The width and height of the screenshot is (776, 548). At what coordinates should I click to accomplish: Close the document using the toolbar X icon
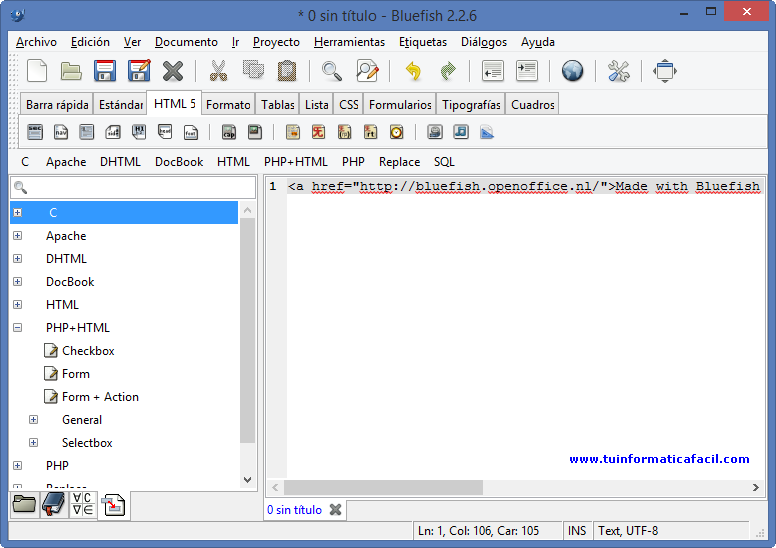(173, 71)
